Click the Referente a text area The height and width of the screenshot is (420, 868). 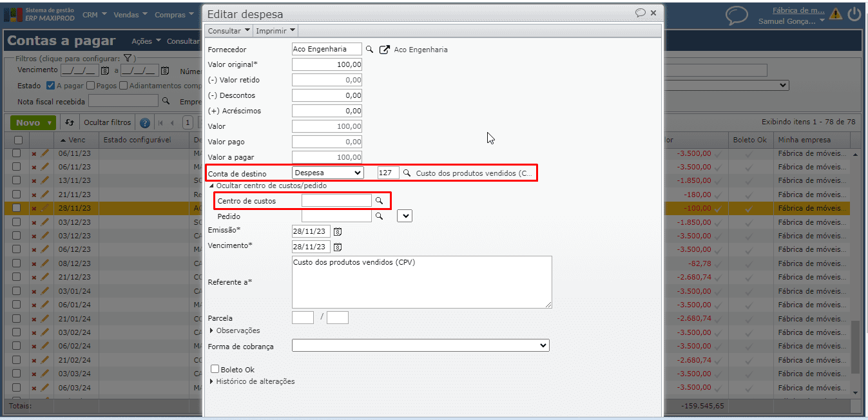tap(421, 282)
